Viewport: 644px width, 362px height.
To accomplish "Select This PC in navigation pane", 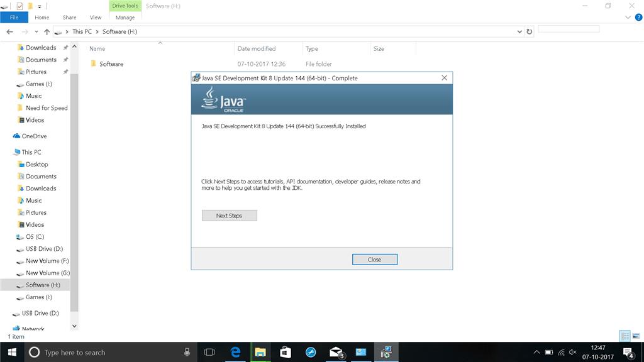I will [x=31, y=152].
